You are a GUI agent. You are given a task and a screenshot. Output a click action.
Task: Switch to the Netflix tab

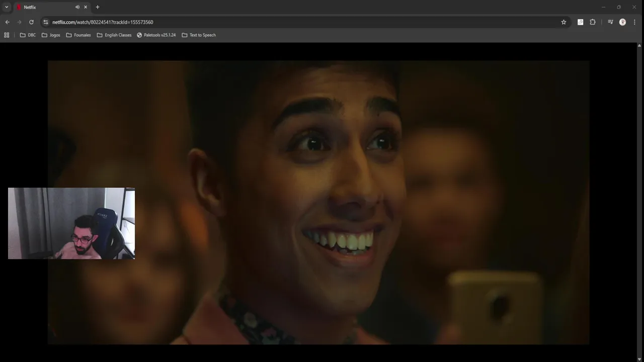pos(51,7)
